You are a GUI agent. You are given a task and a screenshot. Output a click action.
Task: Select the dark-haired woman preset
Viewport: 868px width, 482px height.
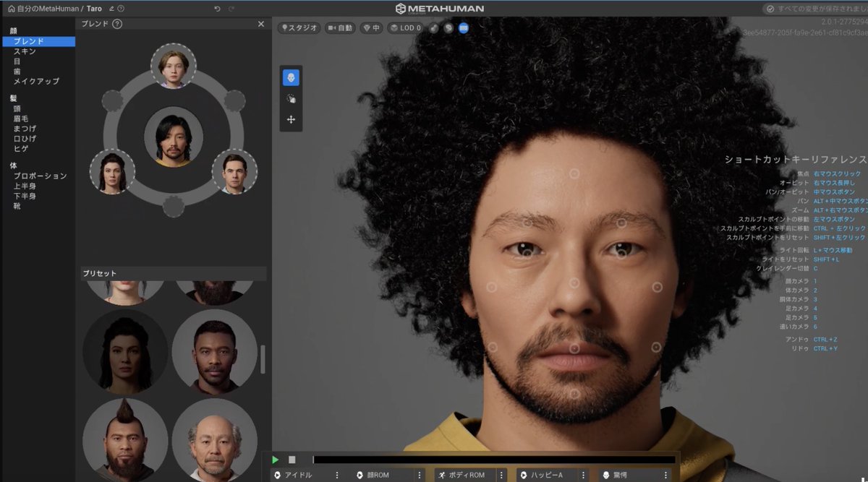125,353
